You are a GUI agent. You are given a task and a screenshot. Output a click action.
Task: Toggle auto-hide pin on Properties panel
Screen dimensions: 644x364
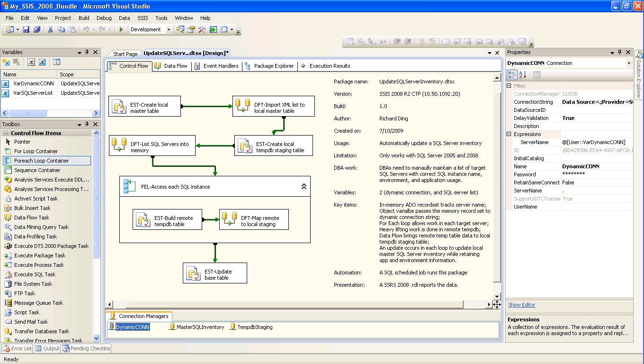point(620,52)
